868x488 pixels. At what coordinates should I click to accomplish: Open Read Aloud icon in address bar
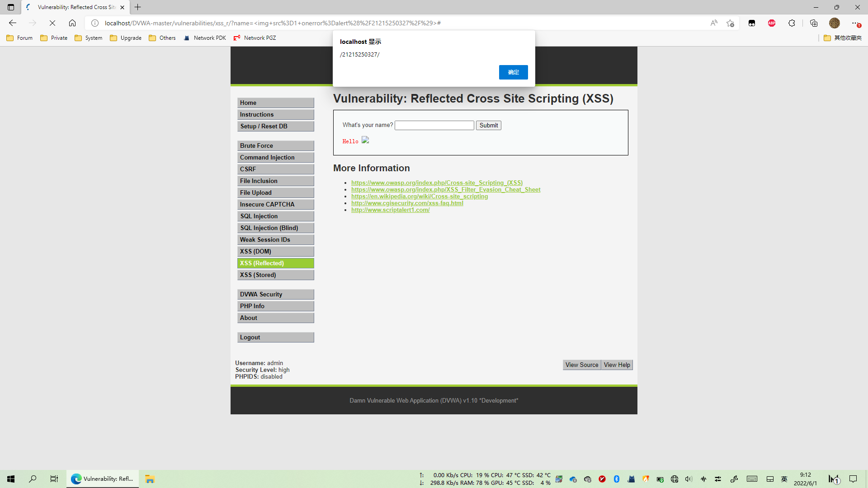click(714, 23)
